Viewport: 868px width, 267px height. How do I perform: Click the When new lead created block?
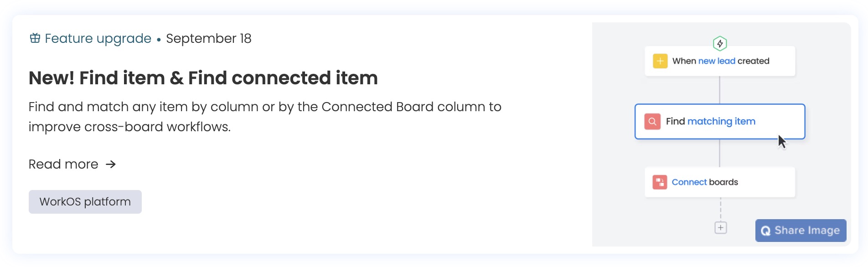click(x=719, y=61)
